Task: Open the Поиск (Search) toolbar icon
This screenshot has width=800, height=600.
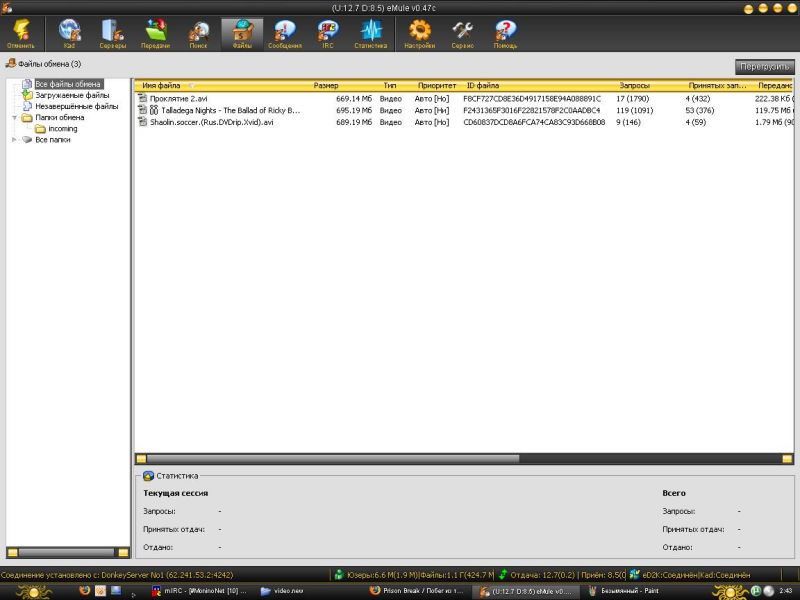Action: [198, 33]
